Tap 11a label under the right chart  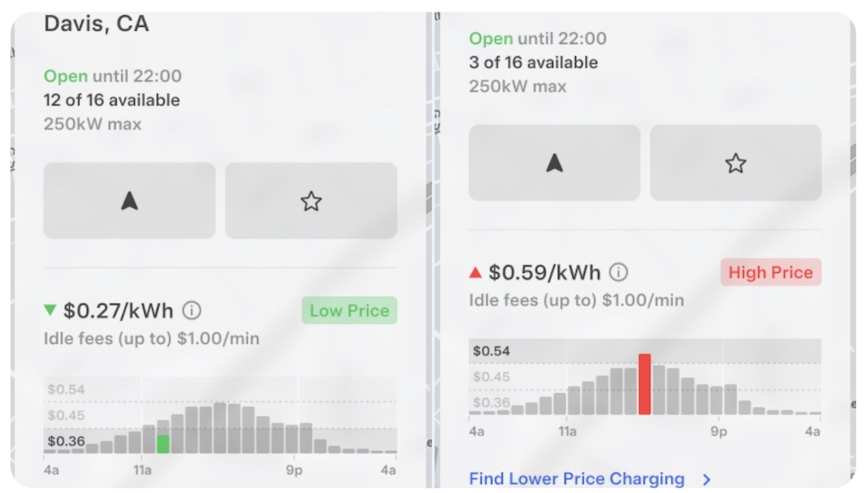coord(568,431)
